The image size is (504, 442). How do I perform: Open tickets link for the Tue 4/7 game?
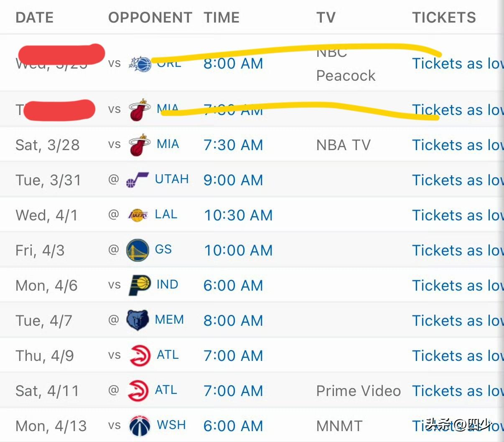(x=457, y=321)
